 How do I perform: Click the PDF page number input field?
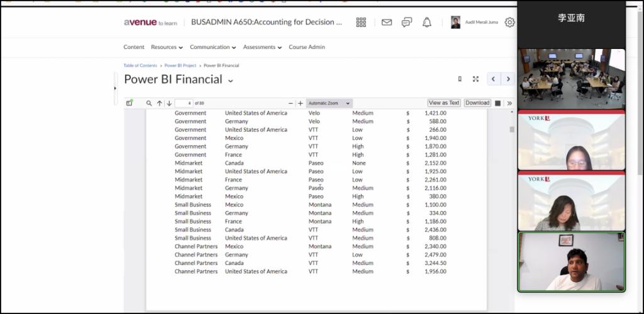click(x=184, y=103)
